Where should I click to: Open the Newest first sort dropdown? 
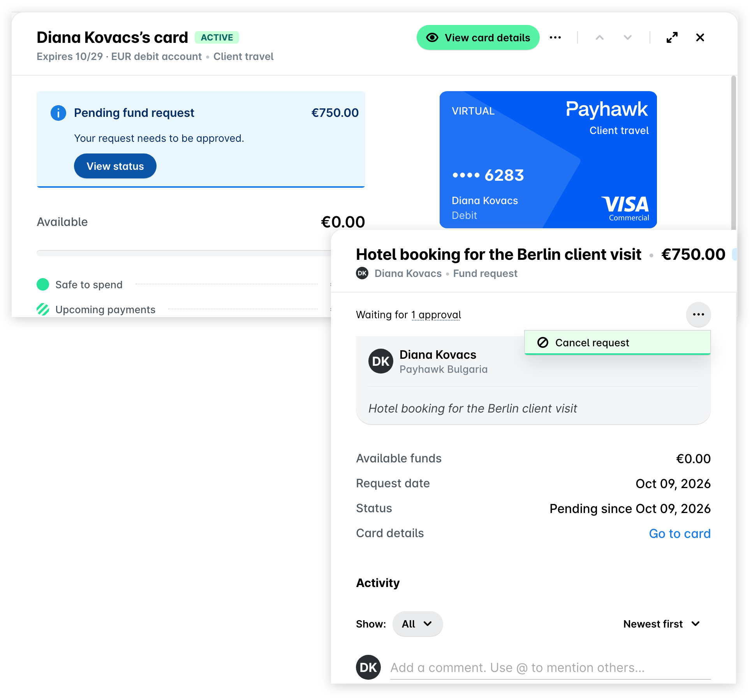coord(662,624)
